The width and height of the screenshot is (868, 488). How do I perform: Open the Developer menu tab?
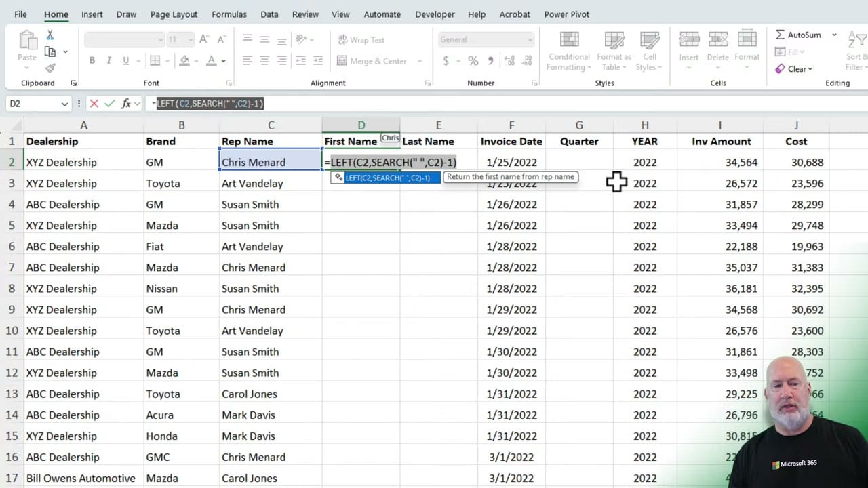(x=435, y=14)
